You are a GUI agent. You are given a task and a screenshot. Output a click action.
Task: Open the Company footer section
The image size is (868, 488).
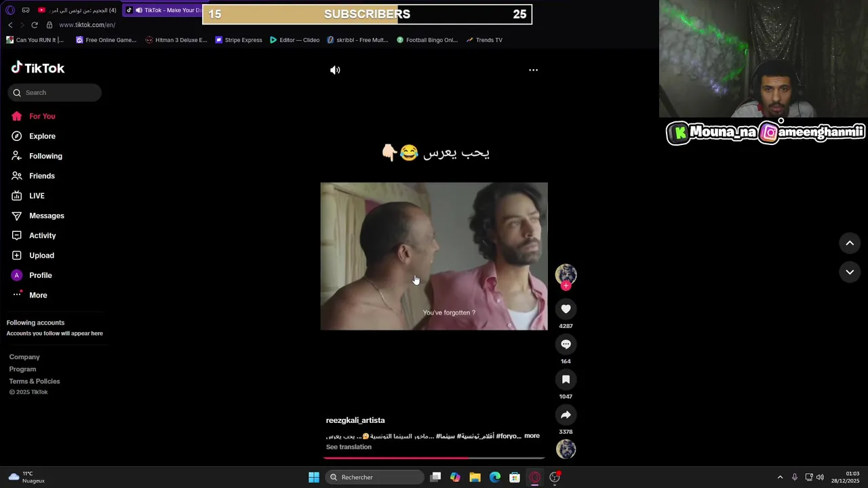[x=24, y=357]
